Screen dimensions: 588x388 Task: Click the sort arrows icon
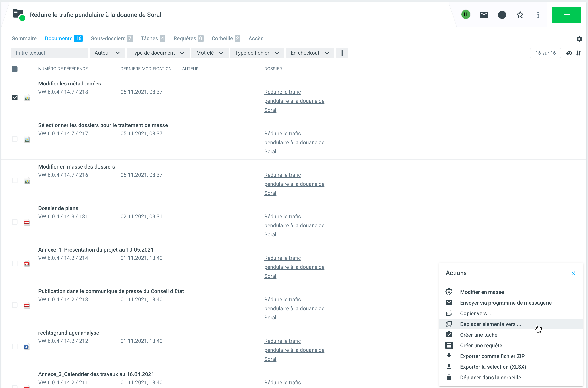point(579,53)
